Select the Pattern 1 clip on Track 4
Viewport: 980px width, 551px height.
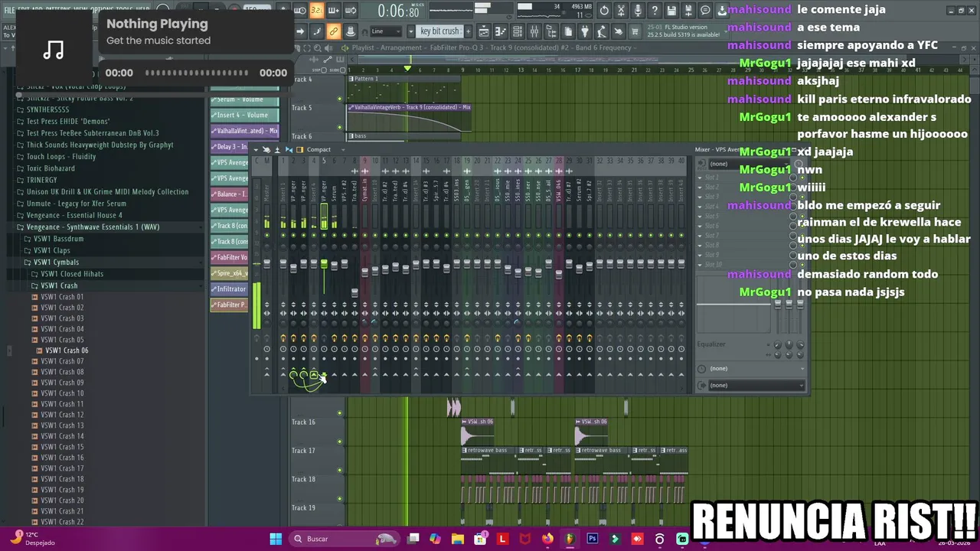click(403, 89)
